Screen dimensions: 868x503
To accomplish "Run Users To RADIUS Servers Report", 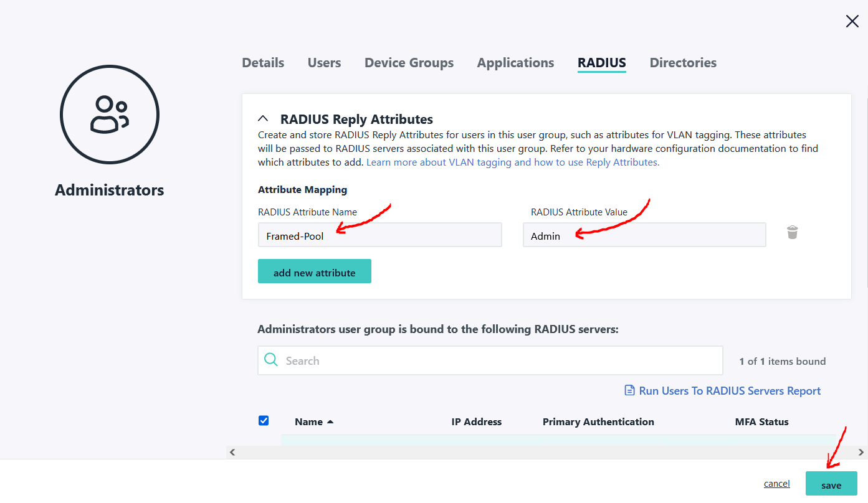I will click(730, 390).
